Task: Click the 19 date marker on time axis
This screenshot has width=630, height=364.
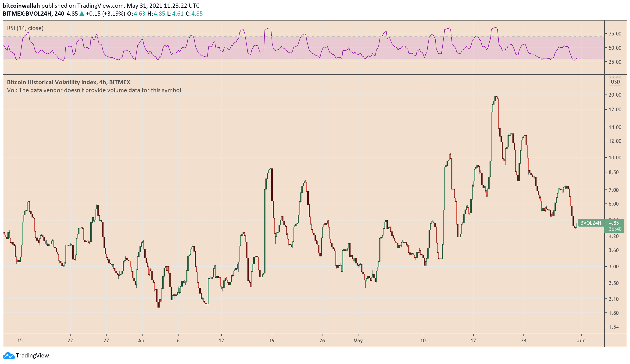Action: (x=272, y=340)
